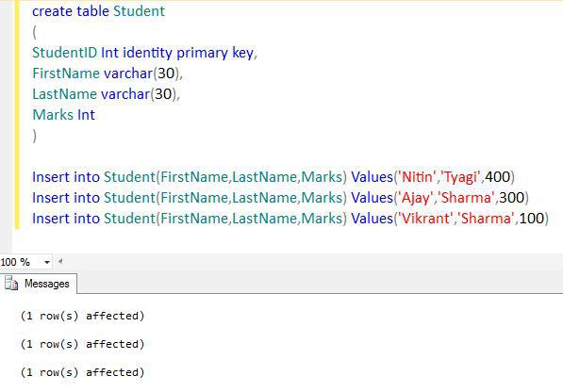Click the yellow change-tracking margin bar
The height and width of the screenshot is (392, 563).
[x=17, y=115]
